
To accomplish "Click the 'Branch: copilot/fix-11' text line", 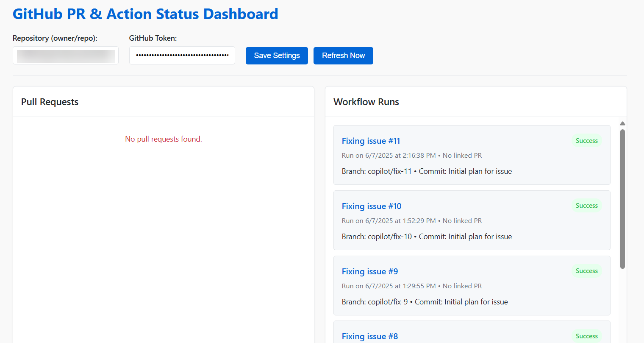I will coord(427,171).
